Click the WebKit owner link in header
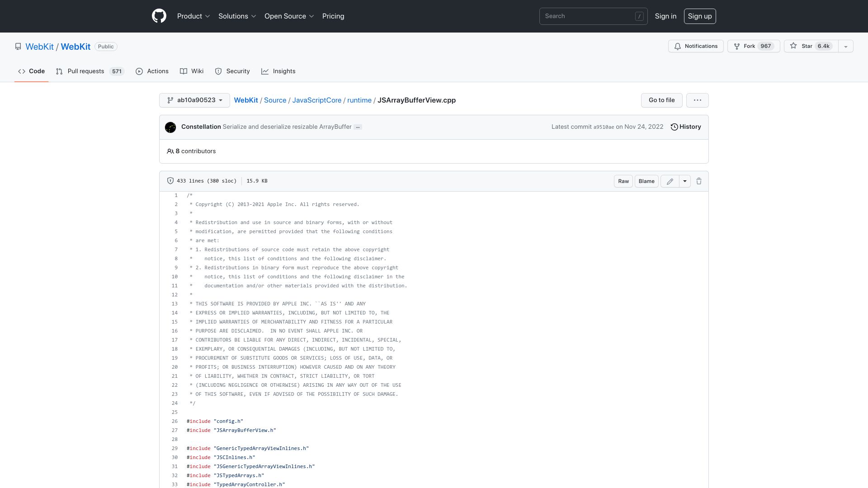Screen dimensions: 868x488 point(39,47)
